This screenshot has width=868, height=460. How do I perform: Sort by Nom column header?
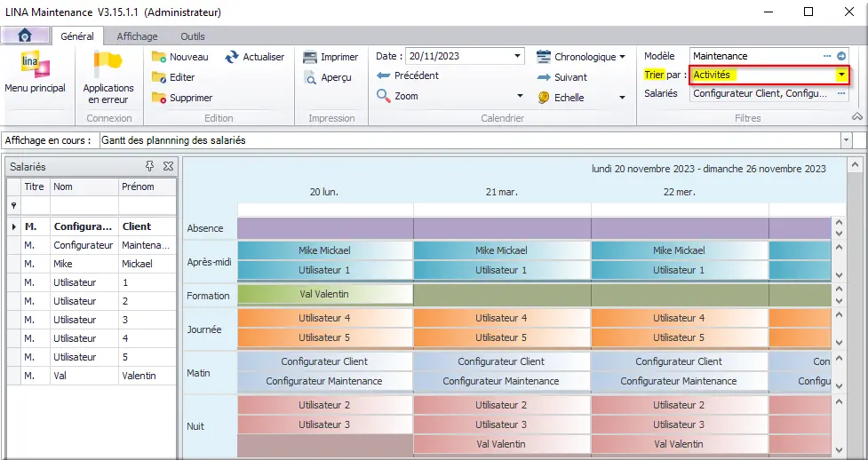tap(84, 186)
